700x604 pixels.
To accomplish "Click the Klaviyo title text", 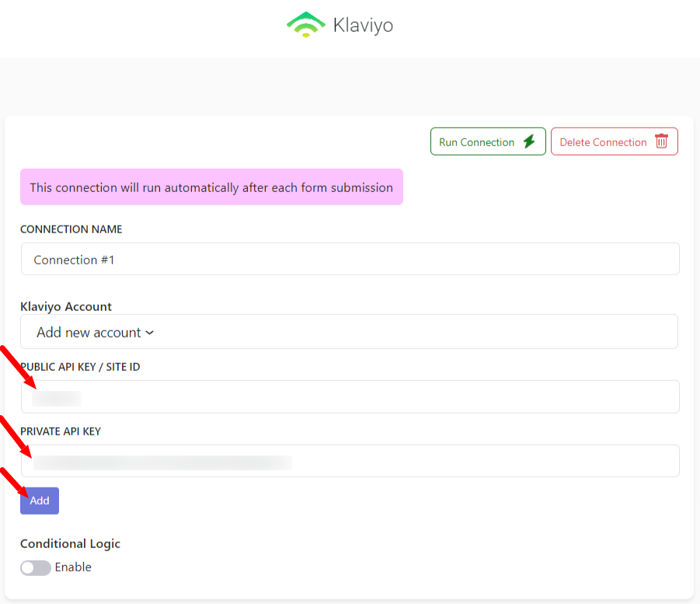I will click(x=363, y=26).
